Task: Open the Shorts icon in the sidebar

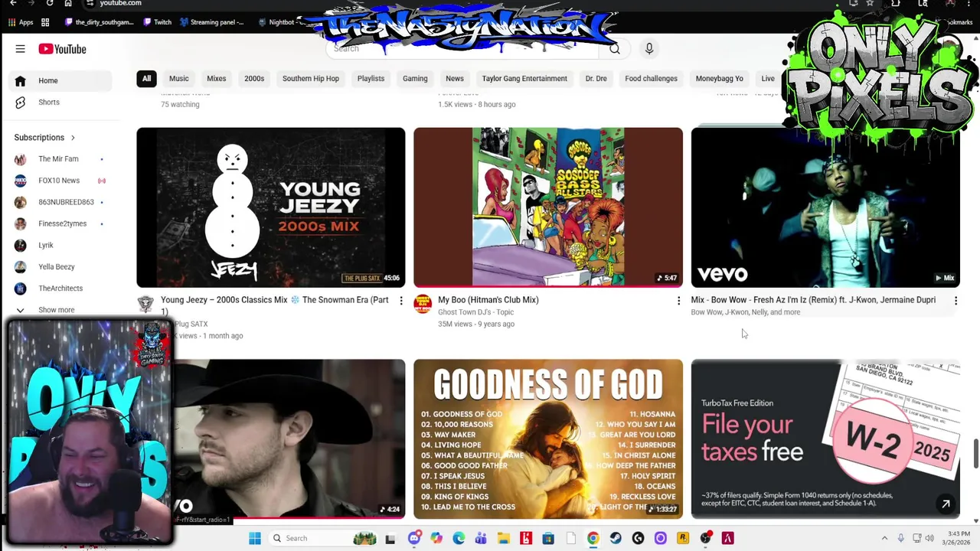Action: click(21, 102)
